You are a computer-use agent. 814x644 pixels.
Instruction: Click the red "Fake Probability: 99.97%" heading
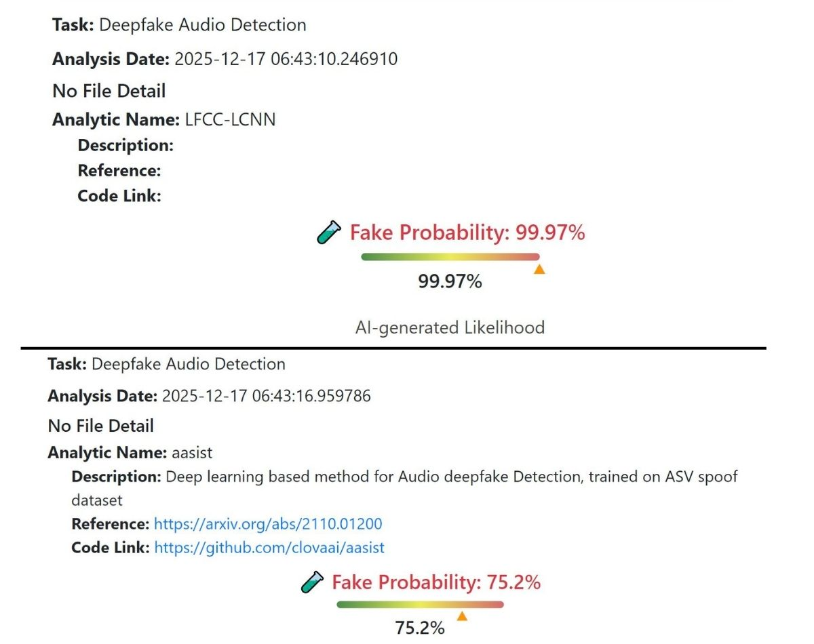pyautogui.click(x=467, y=233)
